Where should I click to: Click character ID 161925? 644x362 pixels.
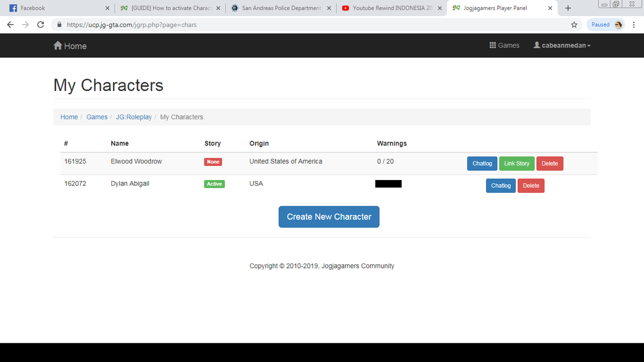(x=75, y=161)
